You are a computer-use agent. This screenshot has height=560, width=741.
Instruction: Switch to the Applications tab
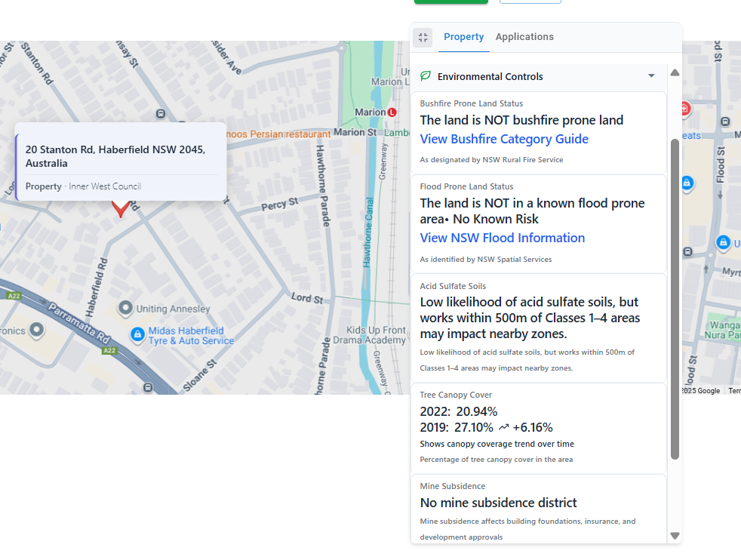tap(524, 36)
